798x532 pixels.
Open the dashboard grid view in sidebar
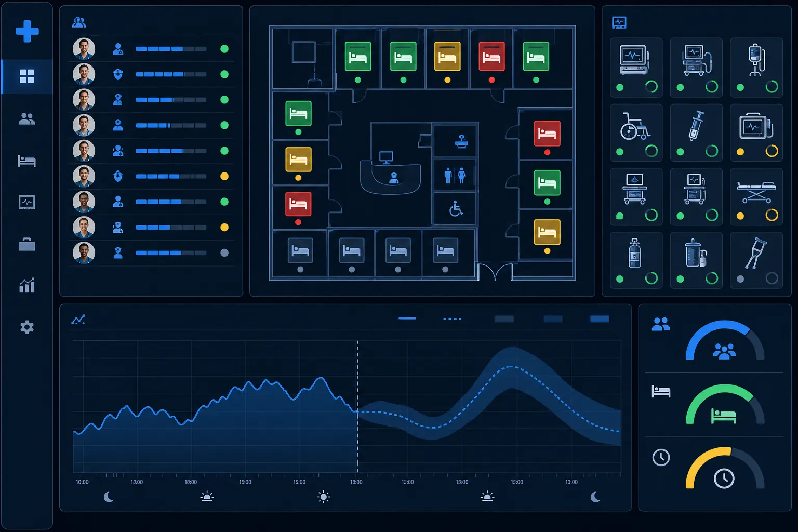27,76
